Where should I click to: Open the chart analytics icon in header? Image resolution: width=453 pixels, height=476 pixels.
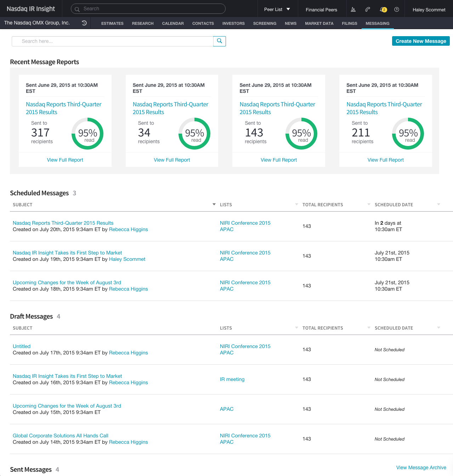pyautogui.click(x=353, y=10)
